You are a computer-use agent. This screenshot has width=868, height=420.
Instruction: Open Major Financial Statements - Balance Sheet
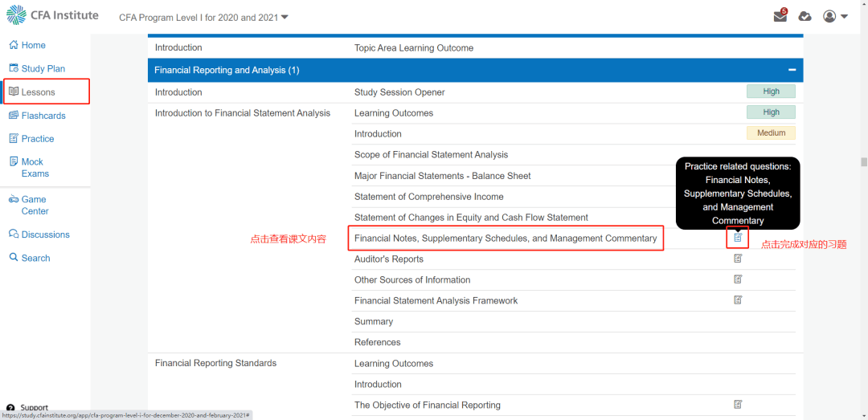click(x=442, y=176)
